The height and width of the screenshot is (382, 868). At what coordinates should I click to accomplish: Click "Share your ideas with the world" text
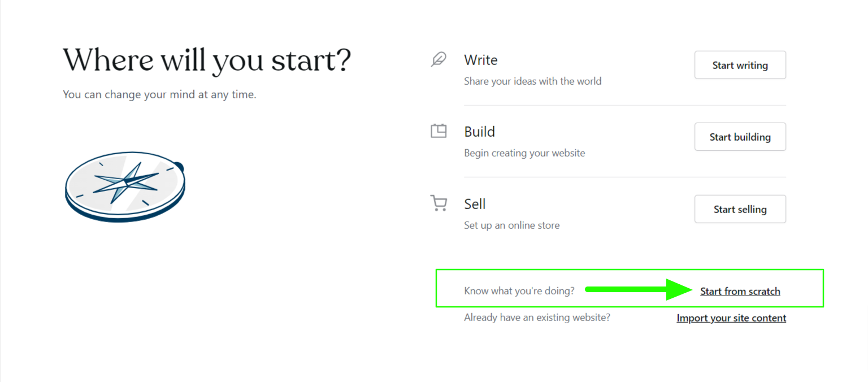tap(532, 81)
